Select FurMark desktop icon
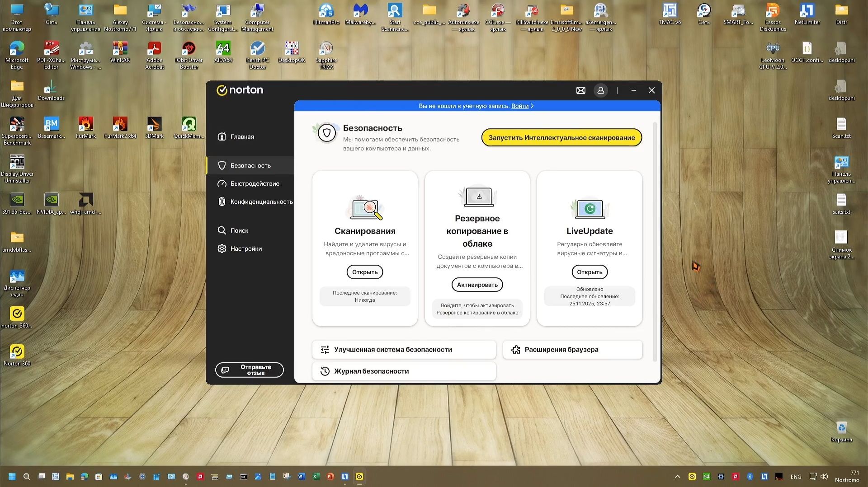Screen dimensions: 868x487 pyautogui.click(x=86, y=128)
